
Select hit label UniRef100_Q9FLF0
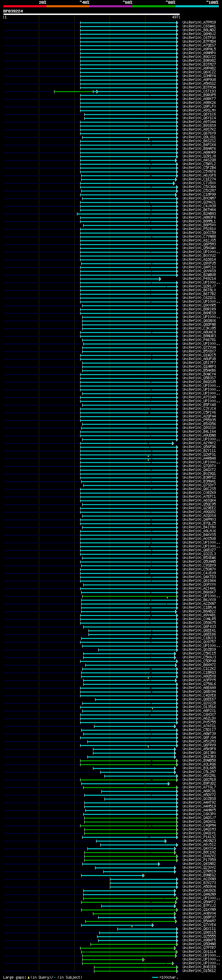pos(199,106)
